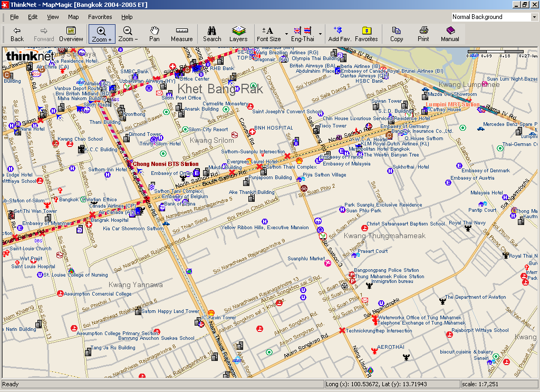Screen dimensions: 540x392
Task: Click the grayed Forward navigation button
Action: (44, 34)
